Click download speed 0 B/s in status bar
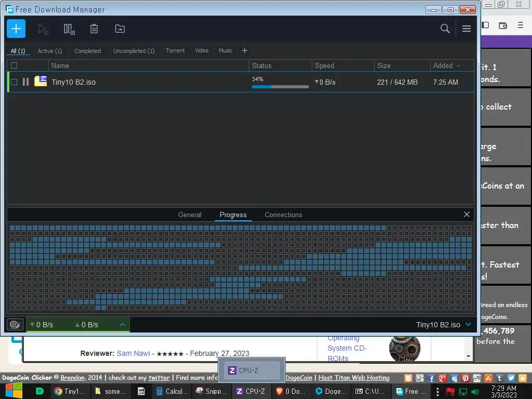The width and height of the screenshot is (532, 399). [42, 325]
